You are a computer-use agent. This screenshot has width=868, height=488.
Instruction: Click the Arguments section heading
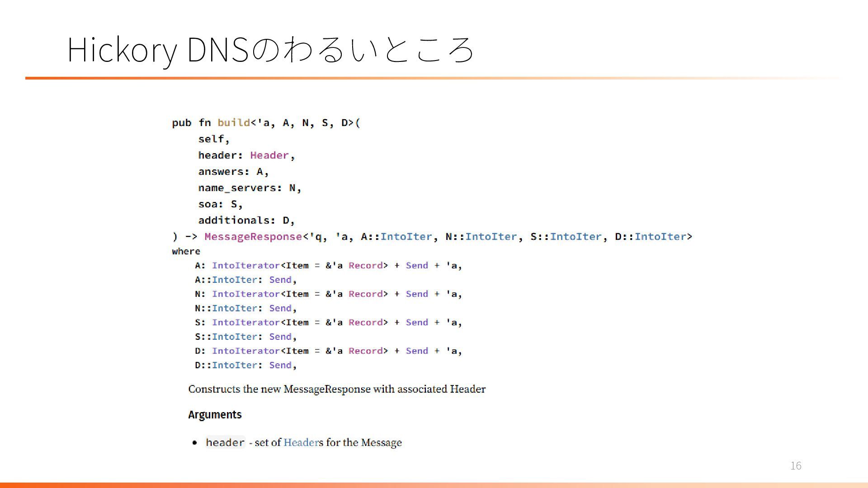click(215, 415)
